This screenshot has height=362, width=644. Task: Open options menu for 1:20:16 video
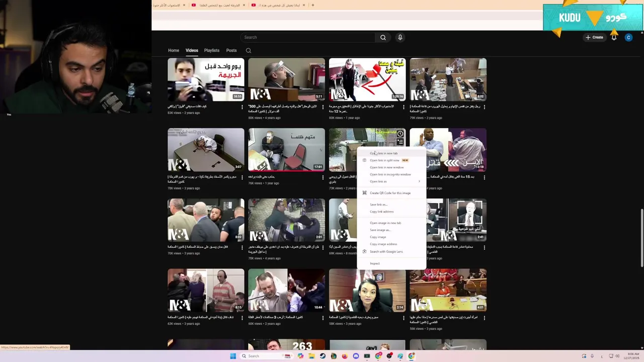coord(404,107)
